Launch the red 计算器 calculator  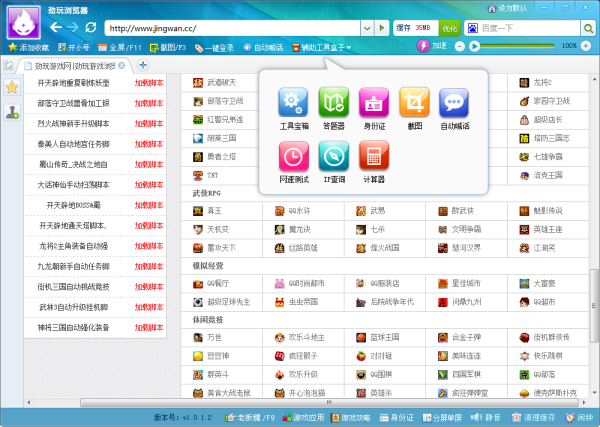[x=373, y=157]
